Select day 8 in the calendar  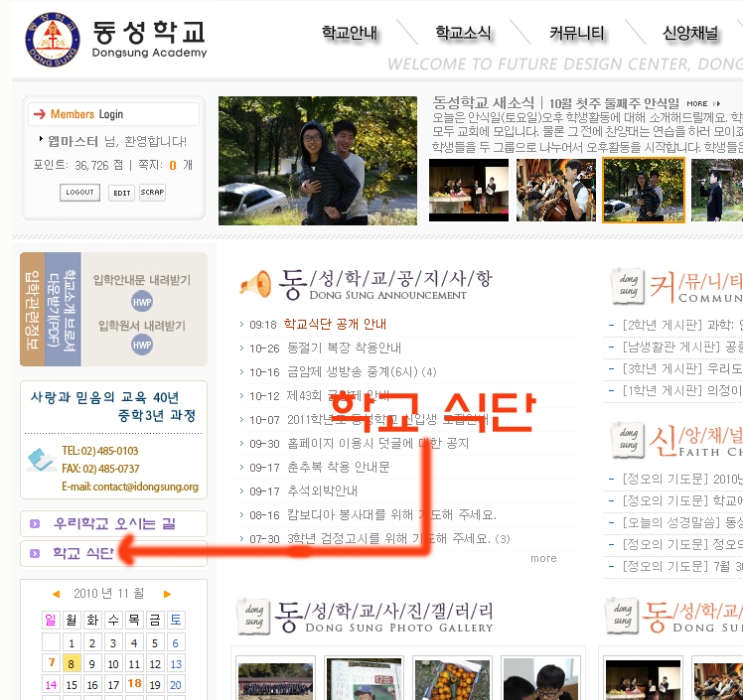click(x=72, y=663)
